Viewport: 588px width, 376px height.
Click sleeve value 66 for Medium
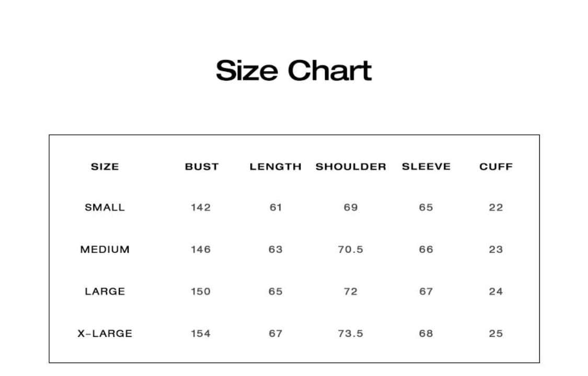426,249
